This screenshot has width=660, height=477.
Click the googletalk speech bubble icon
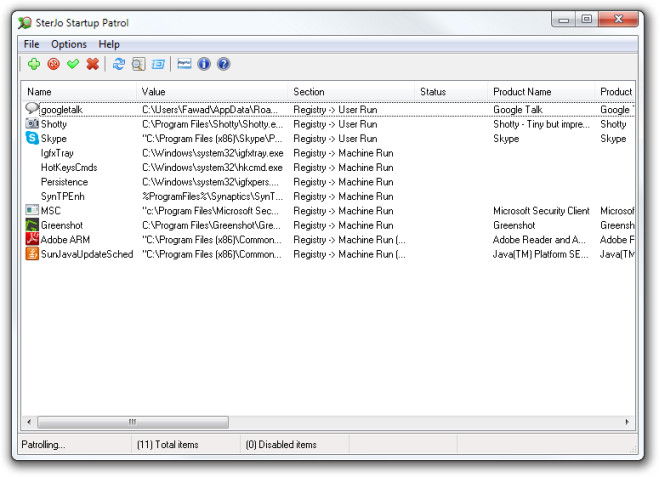[32, 109]
